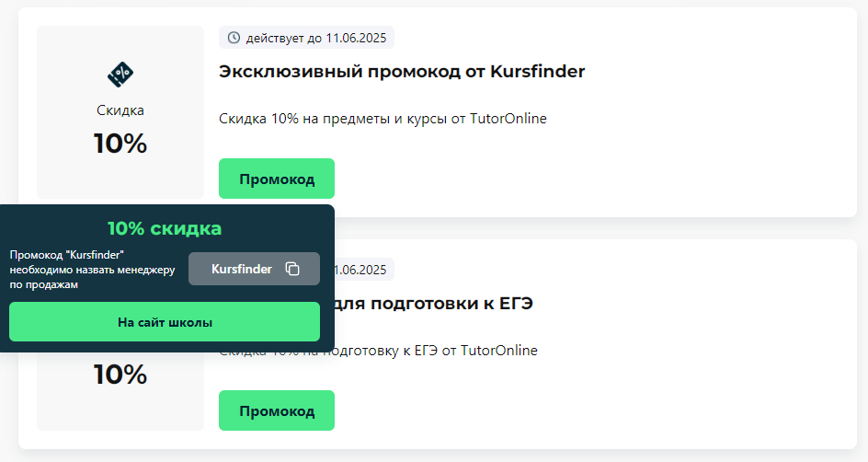
Task: Click the partially hidden expiry date of second offer
Action: click(360, 270)
